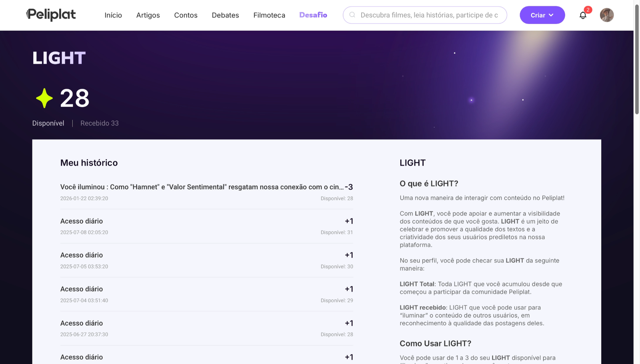Expand the Criar dropdown button

(x=542, y=15)
